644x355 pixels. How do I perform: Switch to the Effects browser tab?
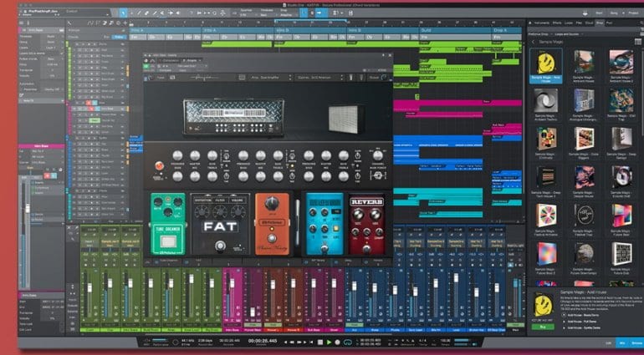(557, 23)
